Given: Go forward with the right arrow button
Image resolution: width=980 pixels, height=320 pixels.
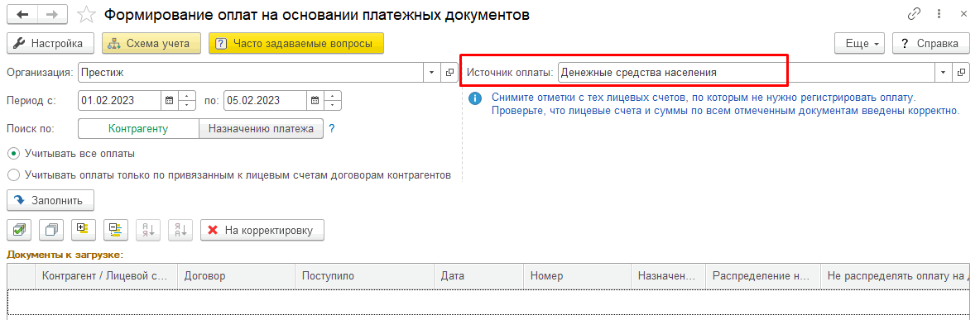Looking at the screenshot, I should click(53, 15).
